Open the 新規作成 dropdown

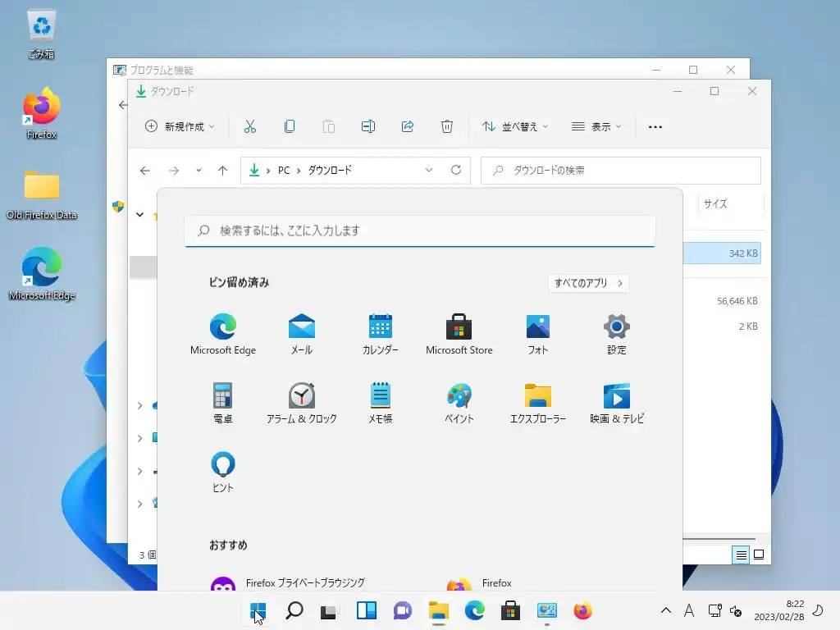180,126
